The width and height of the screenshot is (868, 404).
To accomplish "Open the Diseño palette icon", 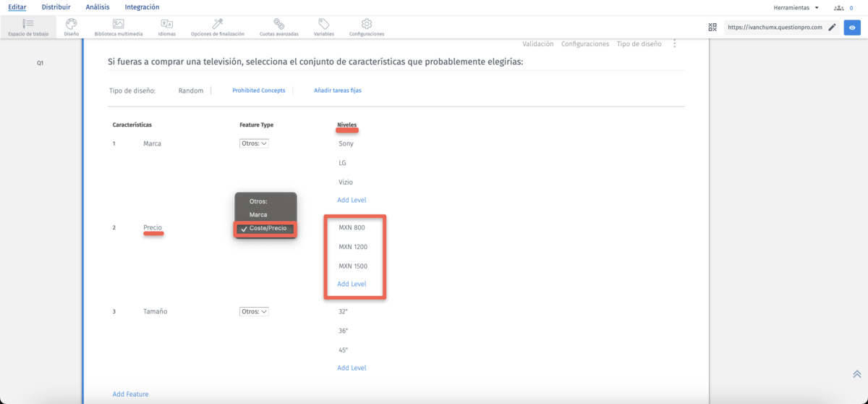I will tap(71, 25).
